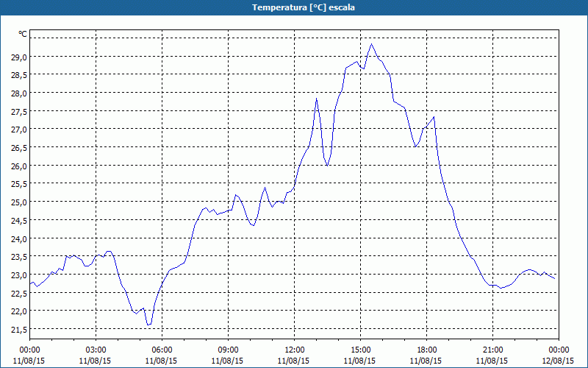Click the 11/08/15 date under 06:00

pyautogui.click(x=161, y=361)
